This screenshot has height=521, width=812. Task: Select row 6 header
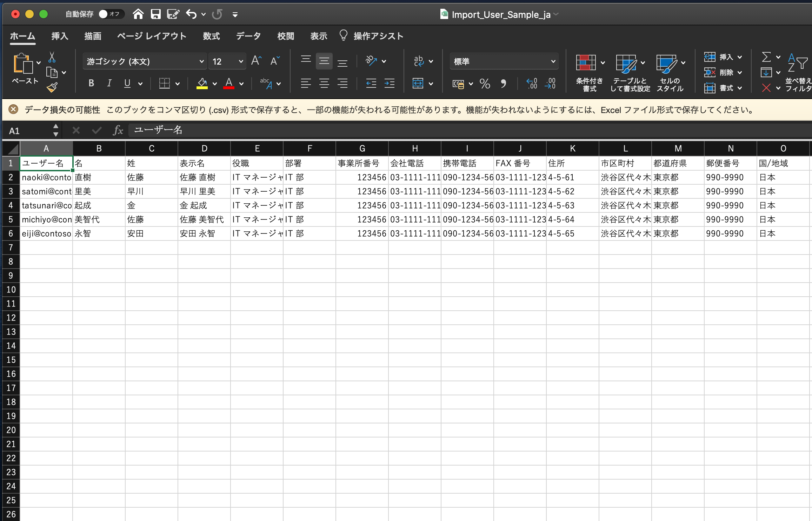tap(11, 233)
